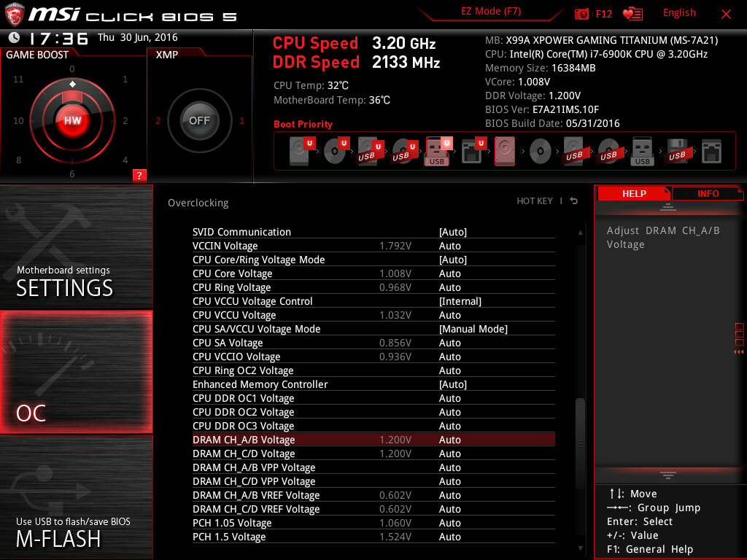Viewport: 747px width, 560px height.
Task: Switch to the HELP tab
Action: click(634, 194)
